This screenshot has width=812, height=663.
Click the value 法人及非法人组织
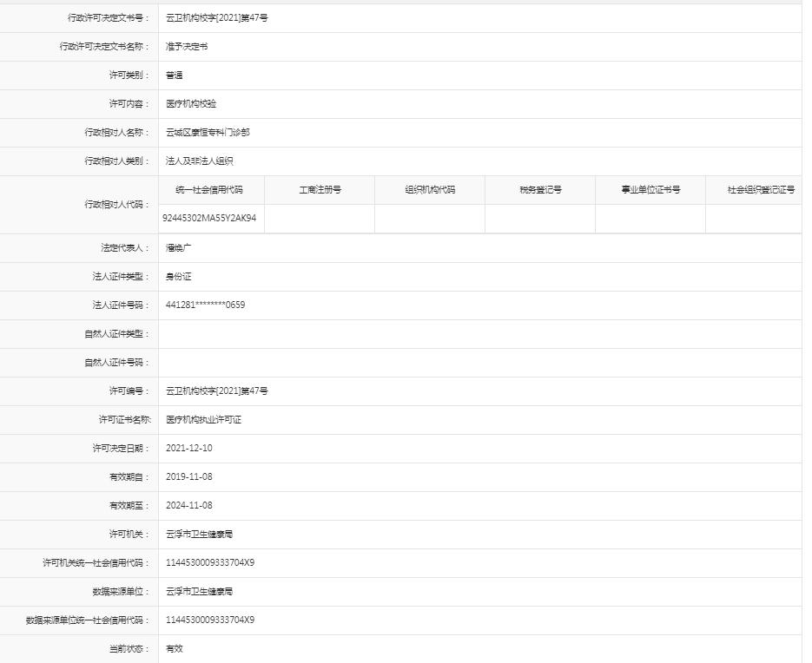(x=200, y=161)
